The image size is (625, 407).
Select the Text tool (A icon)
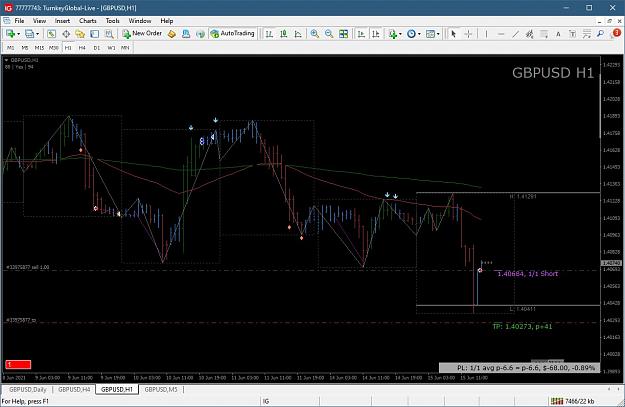[x=558, y=34]
